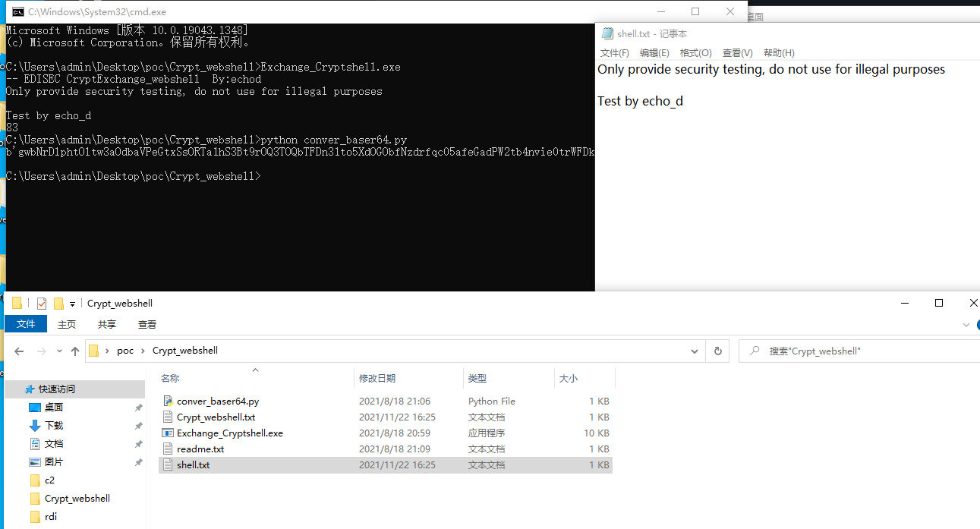Click the 快速访问 star icon in sidebar
Screen dimensions: 980x529
[x=30, y=389]
